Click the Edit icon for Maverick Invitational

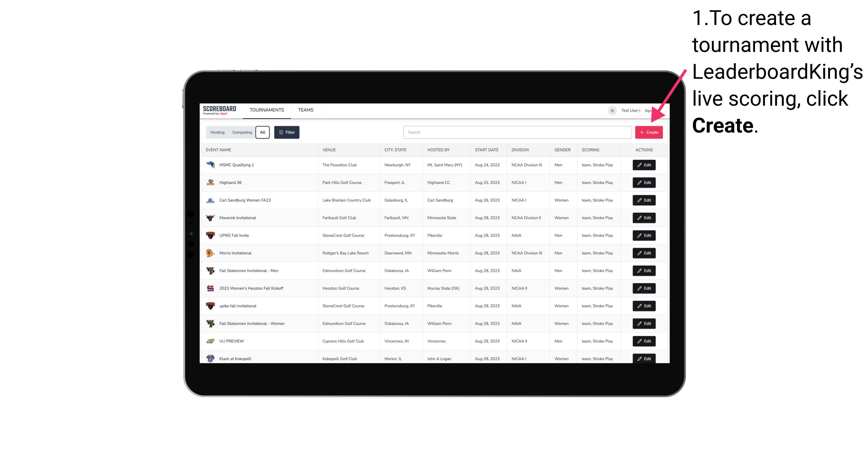(x=644, y=217)
